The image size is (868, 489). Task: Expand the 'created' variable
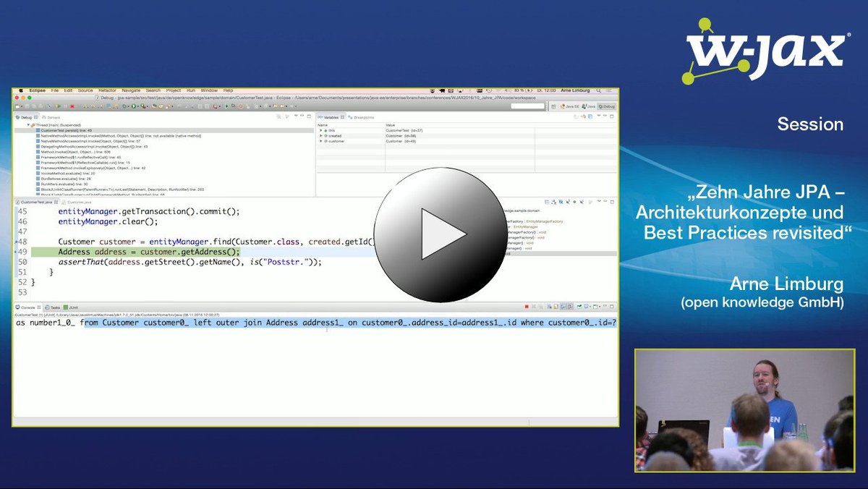pos(320,136)
